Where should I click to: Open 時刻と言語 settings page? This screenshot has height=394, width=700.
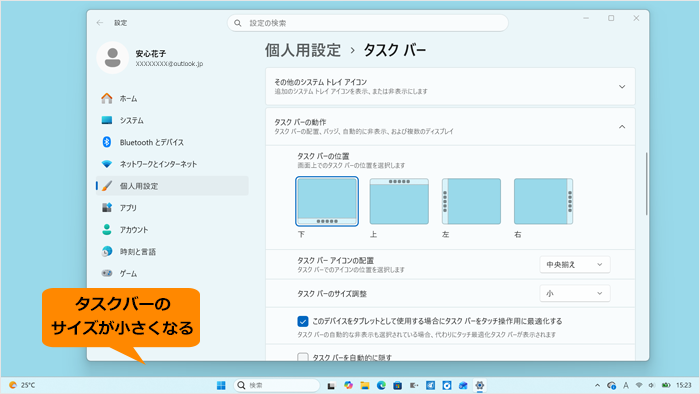(x=172, y=252)
